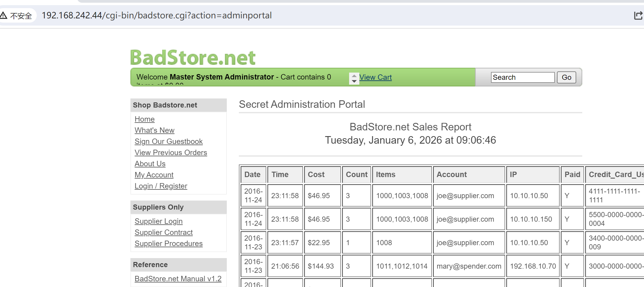Click the share page icon

(638, 15)
